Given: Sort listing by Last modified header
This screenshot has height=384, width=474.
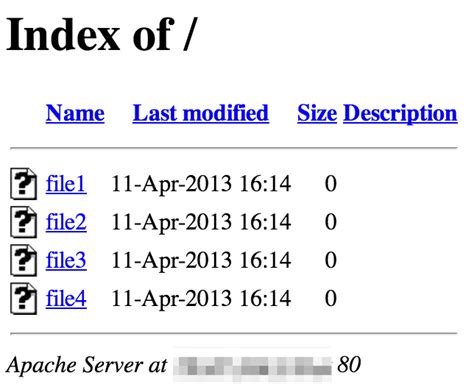Looking at the screenshot, I should [x=201, y=113].
